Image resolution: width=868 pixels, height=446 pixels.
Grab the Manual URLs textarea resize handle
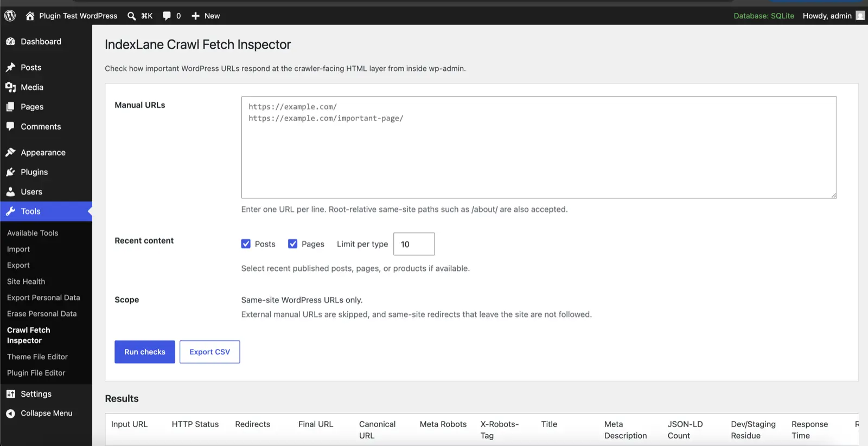(x=833, y=195)
